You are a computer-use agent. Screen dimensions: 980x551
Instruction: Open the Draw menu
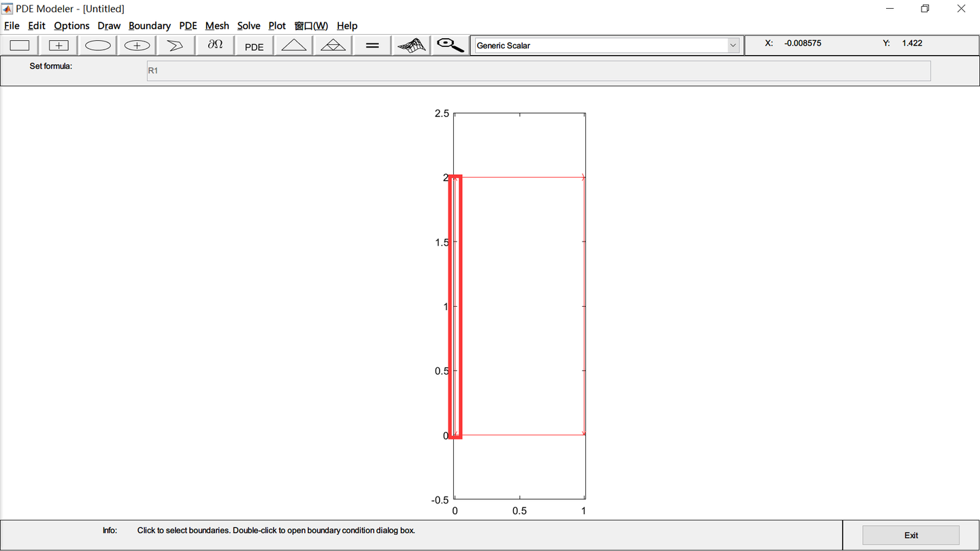[x=109, y=26]
